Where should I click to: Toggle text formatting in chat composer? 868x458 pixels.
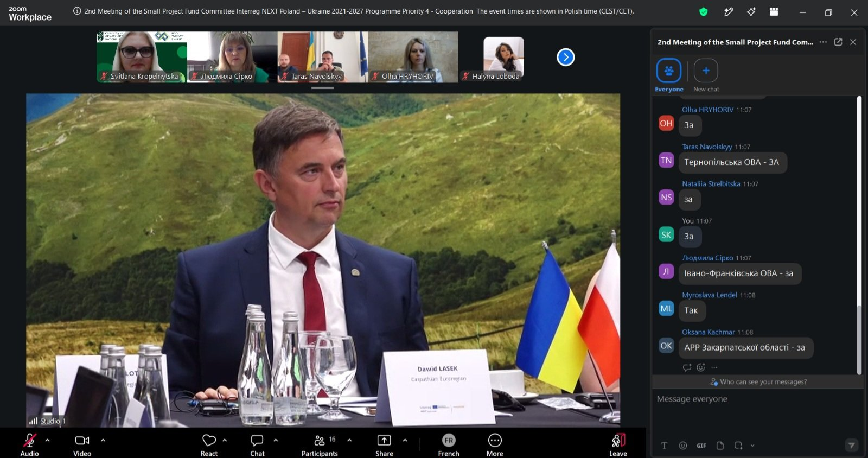(664, 446)
